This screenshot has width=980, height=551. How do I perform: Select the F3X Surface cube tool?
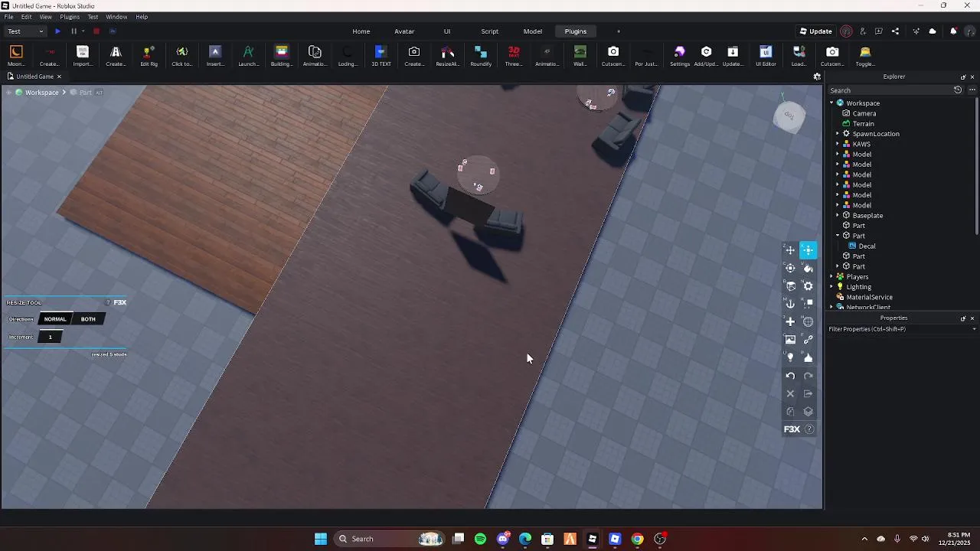(x=790, y=286)
